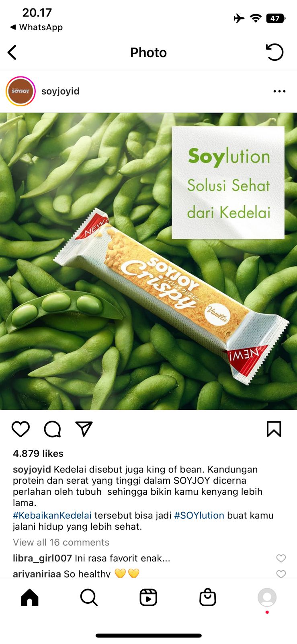Tap the back arrow icon
Screen dimensions: 297x644
[x=12, y=52]
